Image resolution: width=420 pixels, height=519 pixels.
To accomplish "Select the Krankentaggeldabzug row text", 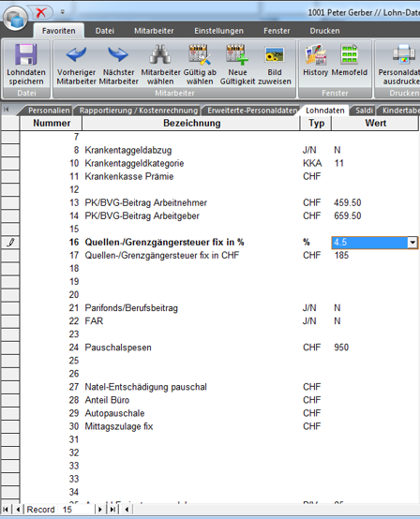I will (128, 150).
